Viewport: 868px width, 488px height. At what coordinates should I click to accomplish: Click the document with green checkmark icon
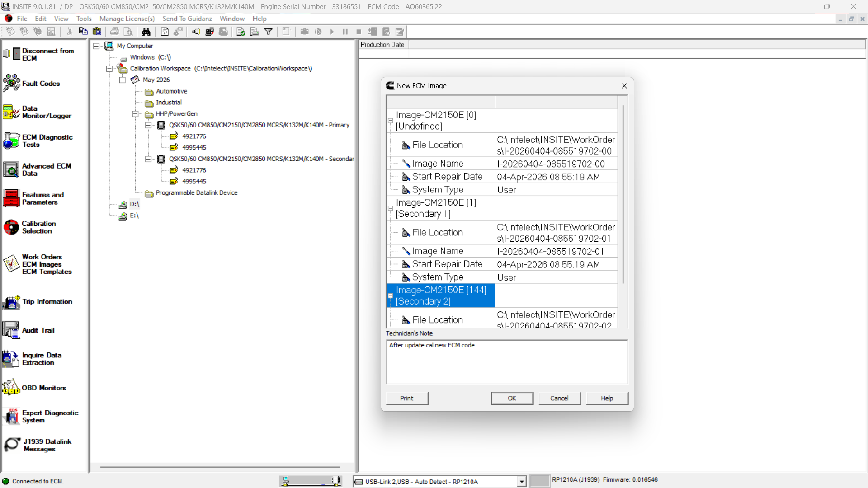coord(241,32)
